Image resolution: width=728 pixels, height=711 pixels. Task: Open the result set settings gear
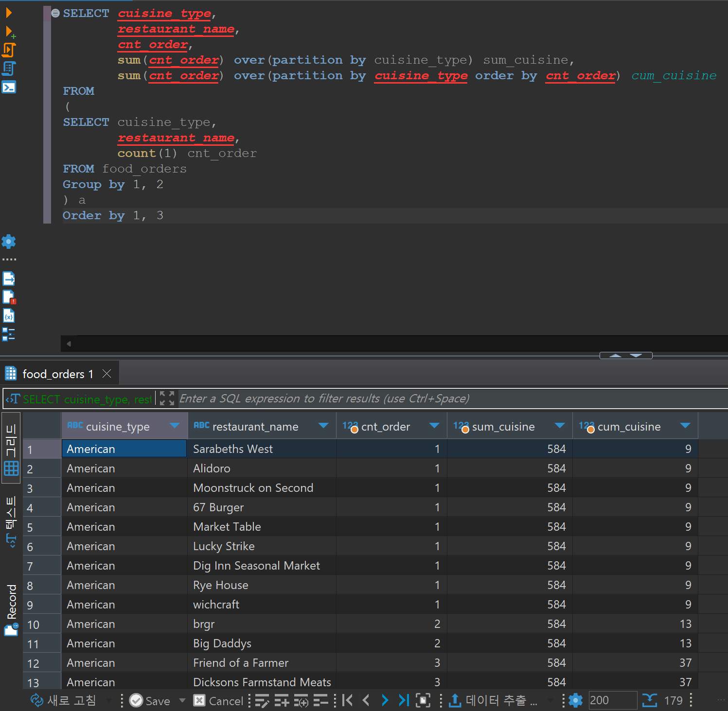pyautogui.click(x=576, y=700)
